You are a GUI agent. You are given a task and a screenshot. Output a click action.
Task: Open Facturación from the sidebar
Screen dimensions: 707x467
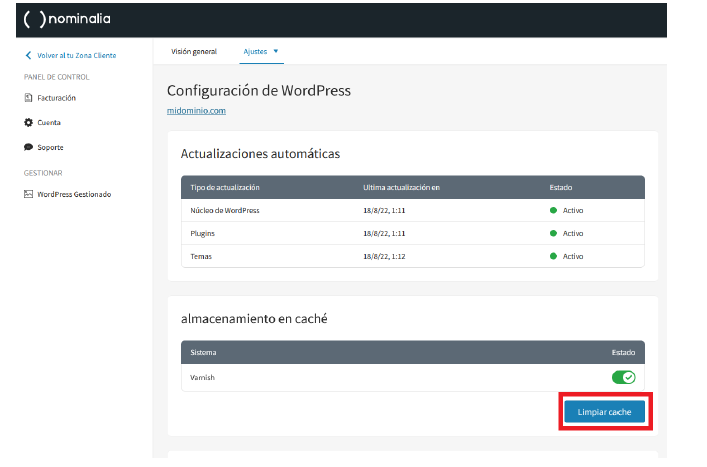pos(56,98)
